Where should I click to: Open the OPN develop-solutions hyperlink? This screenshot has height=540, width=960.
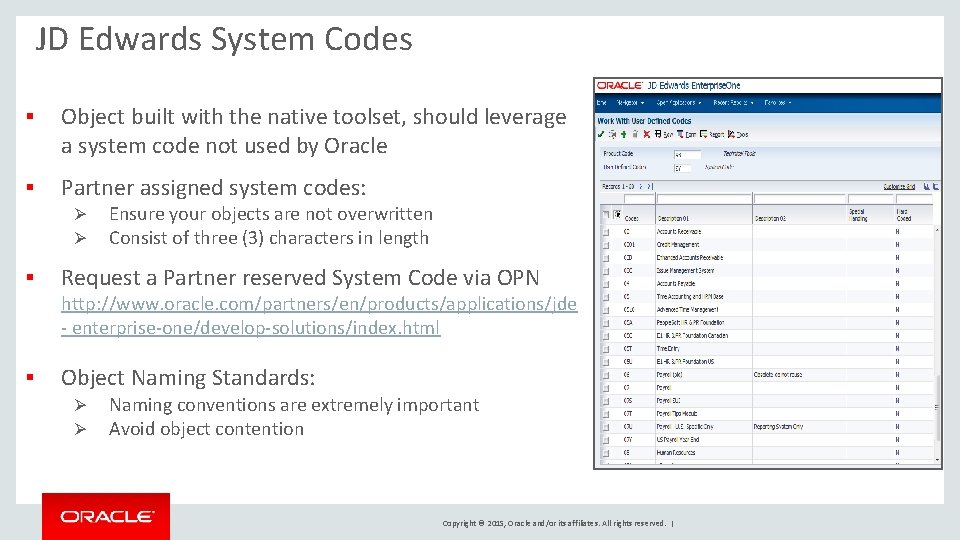click(318, 316)
